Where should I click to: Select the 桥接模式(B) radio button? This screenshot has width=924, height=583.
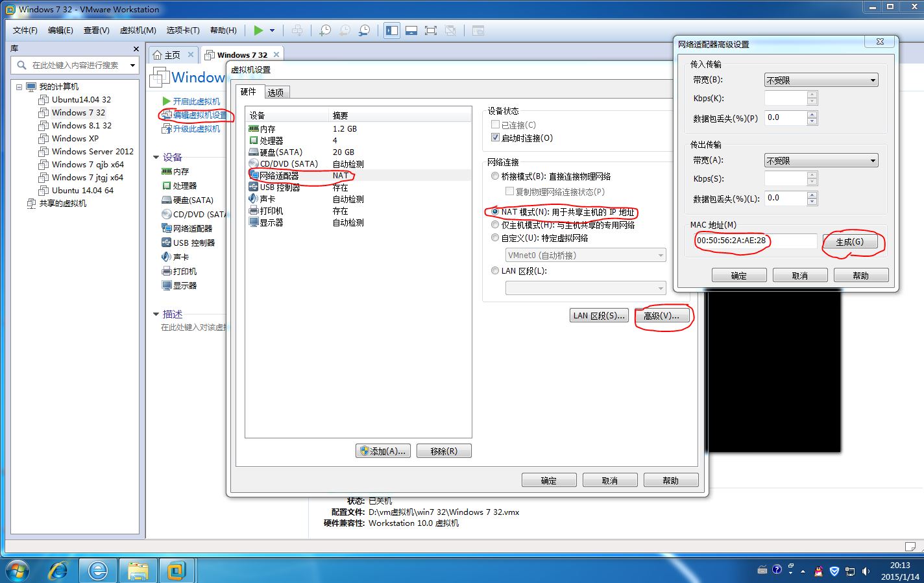tap(495, 176)
